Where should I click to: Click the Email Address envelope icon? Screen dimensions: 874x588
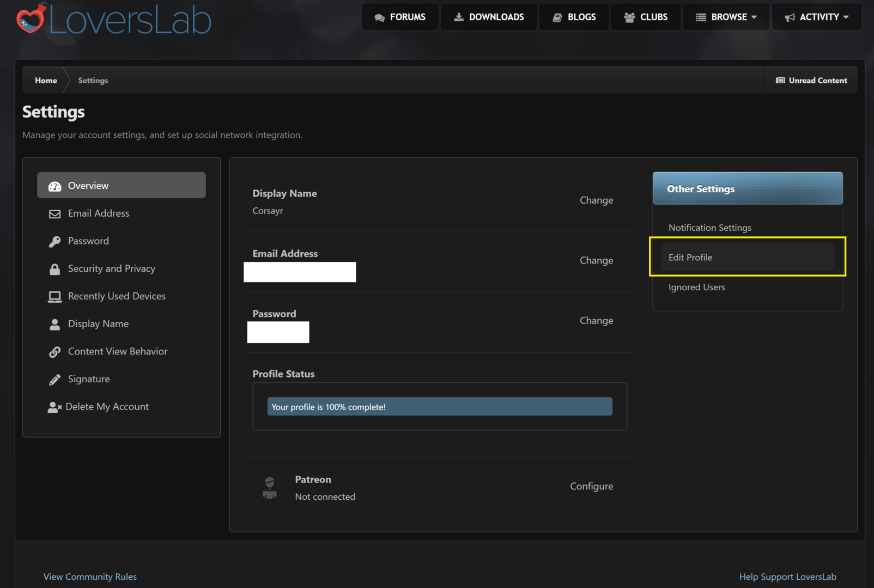55,214
